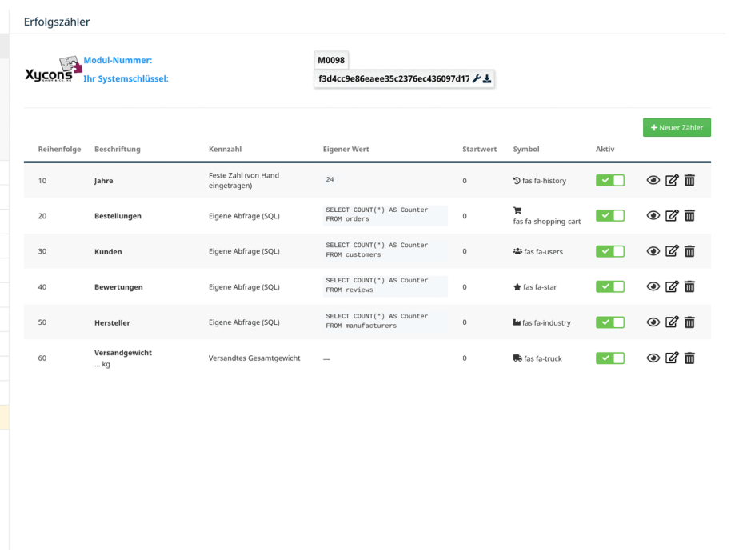Switch off Versandgewicht active toggle
The width and height of the screenshot is (735, 560).
[610, 358]
